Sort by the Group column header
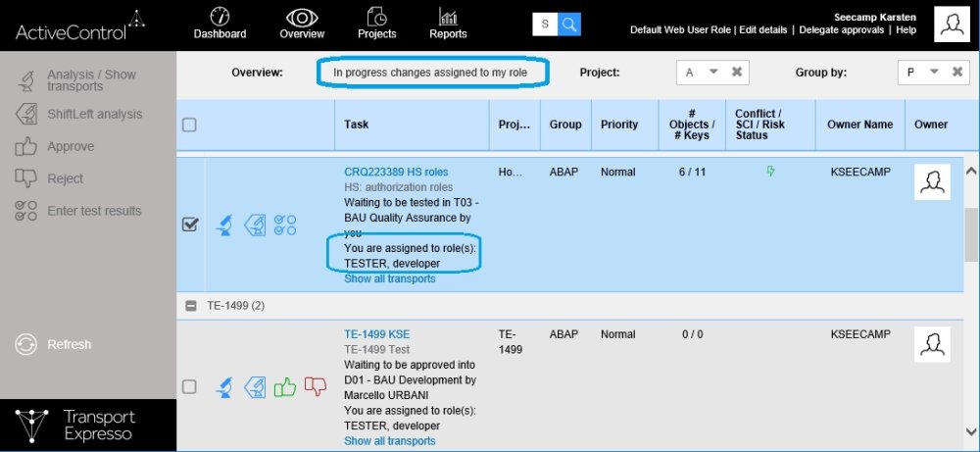This screenshot has height=452, width=980. (x=565, y=125)
